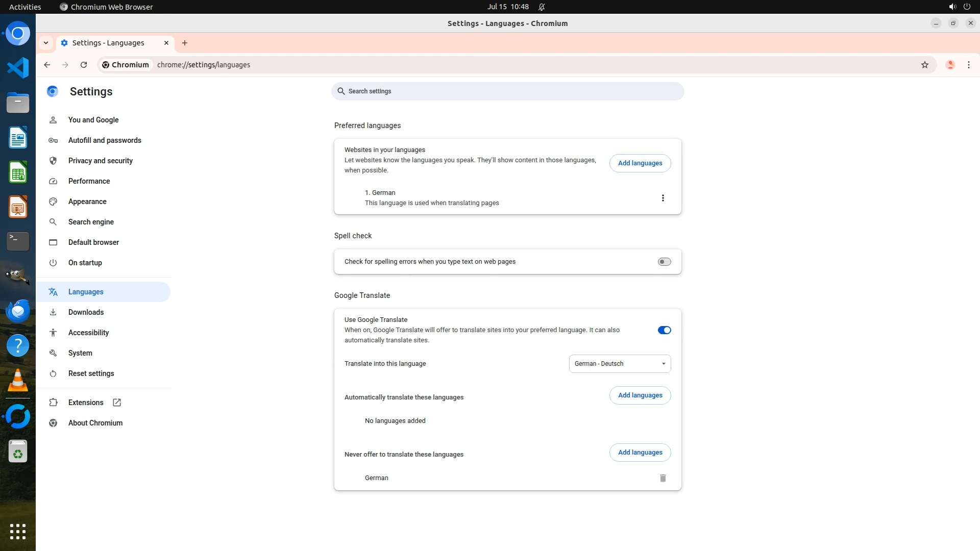The image size is (980, 551).
Task: Open German language more-actions menu
Action: (x=663, y=198)
